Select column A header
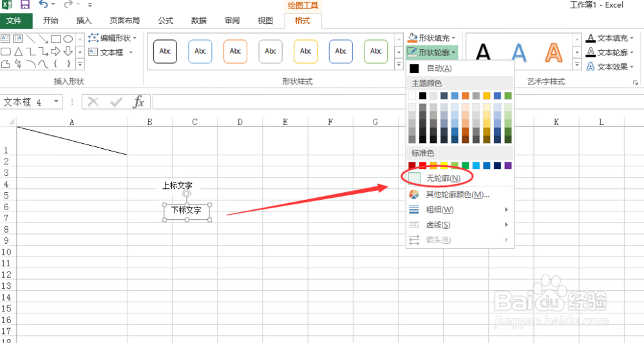Screen dimensions: 644x343 pyautogui.click(x=72, y=122)
